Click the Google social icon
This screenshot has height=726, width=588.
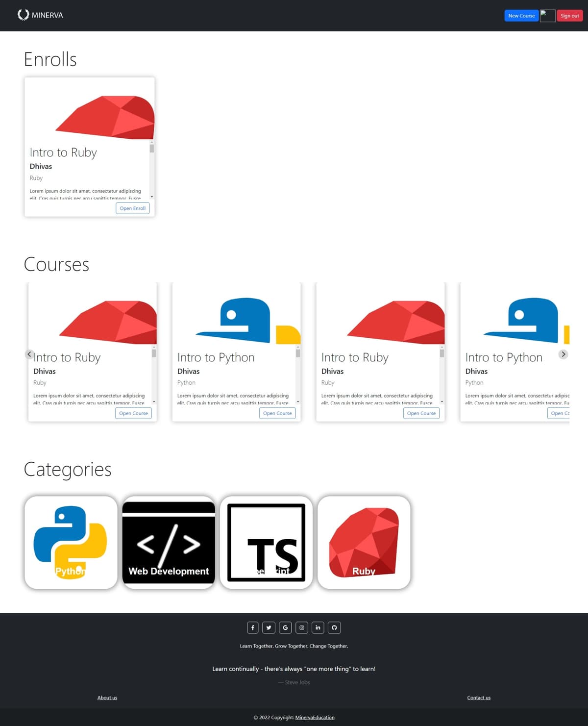285,627
